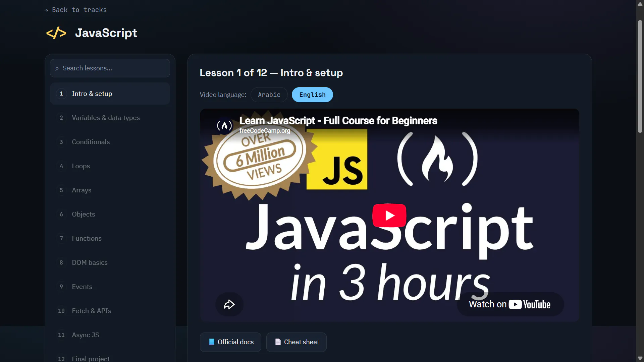The image size is (644, 362).
Task: Click the freeCodeCamp channel avatar icon
Action: [224, 126]
